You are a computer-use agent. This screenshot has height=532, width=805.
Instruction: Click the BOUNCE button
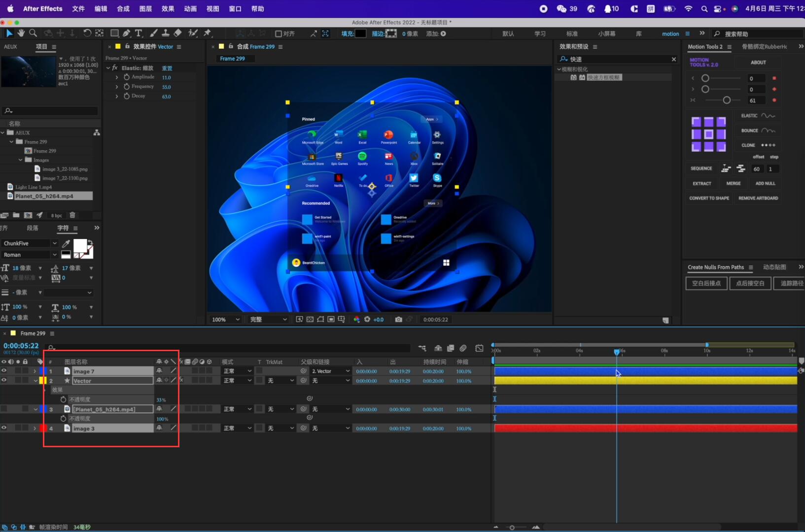758,131
